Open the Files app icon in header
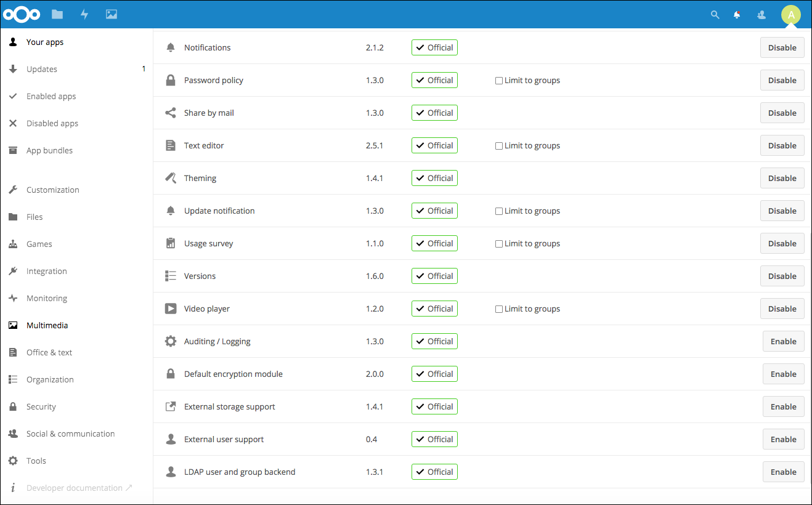812x505 pixels. click(57, 14)
